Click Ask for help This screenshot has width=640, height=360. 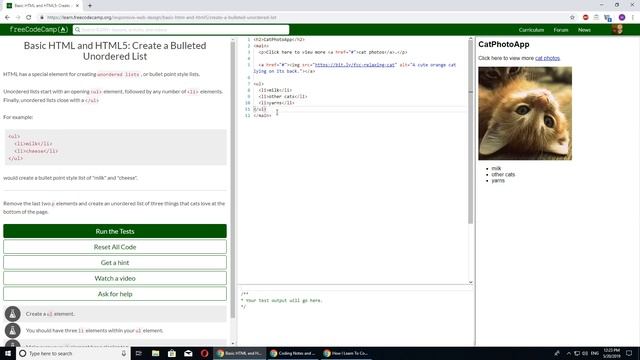point(115,294)
